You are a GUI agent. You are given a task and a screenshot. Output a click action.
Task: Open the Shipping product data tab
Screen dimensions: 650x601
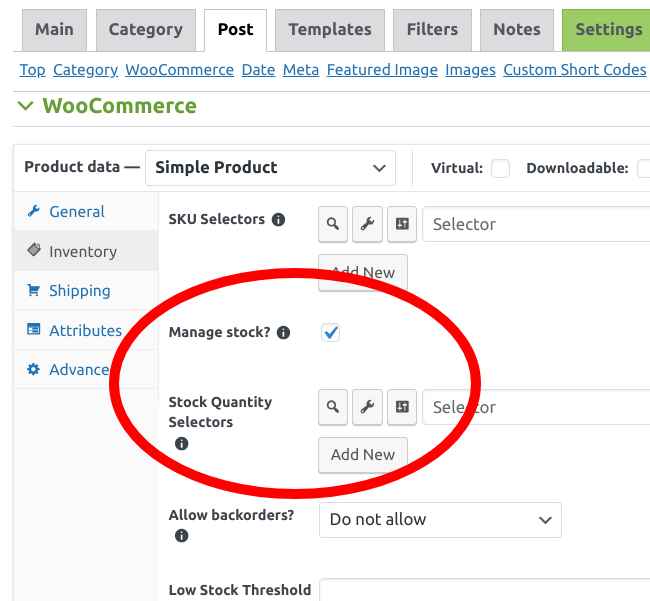pyautogui.click(x=80, y=291)
